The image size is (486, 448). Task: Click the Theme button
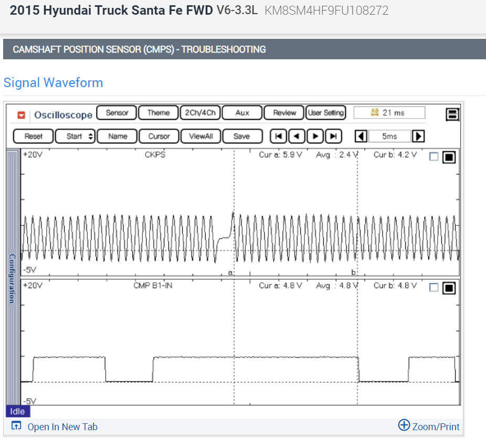click(x=159, y=113)
